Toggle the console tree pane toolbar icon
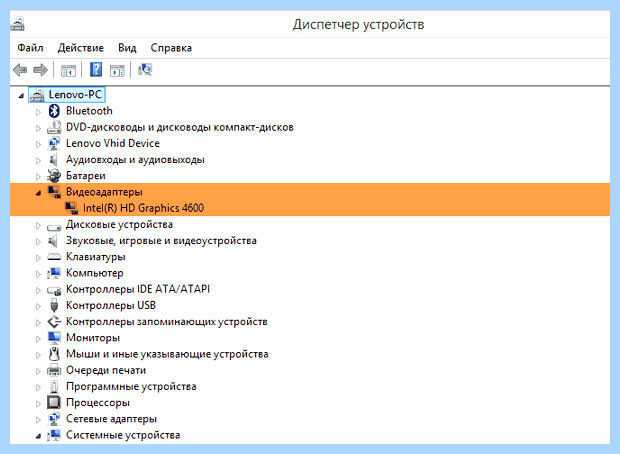The image size is (620, 454). 68,70
